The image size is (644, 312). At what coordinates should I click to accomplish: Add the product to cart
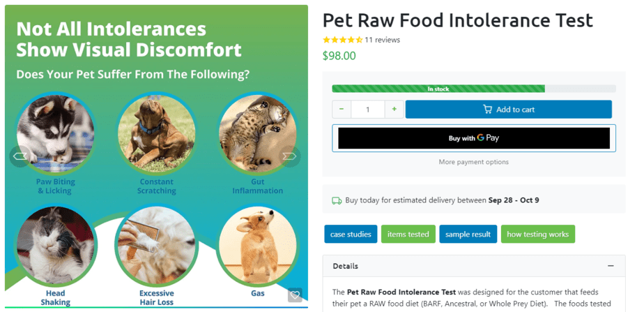coord(508,110)
